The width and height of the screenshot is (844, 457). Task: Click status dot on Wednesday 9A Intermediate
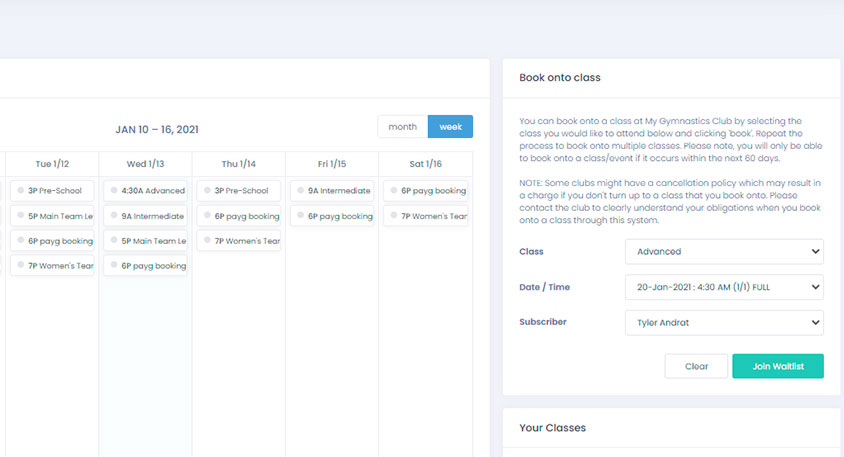click(115, 215)
